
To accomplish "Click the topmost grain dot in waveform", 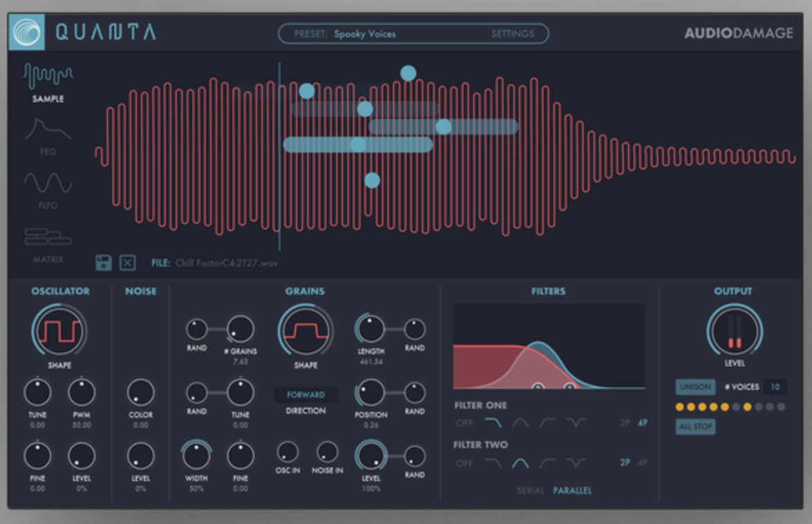I will point(408,73).
